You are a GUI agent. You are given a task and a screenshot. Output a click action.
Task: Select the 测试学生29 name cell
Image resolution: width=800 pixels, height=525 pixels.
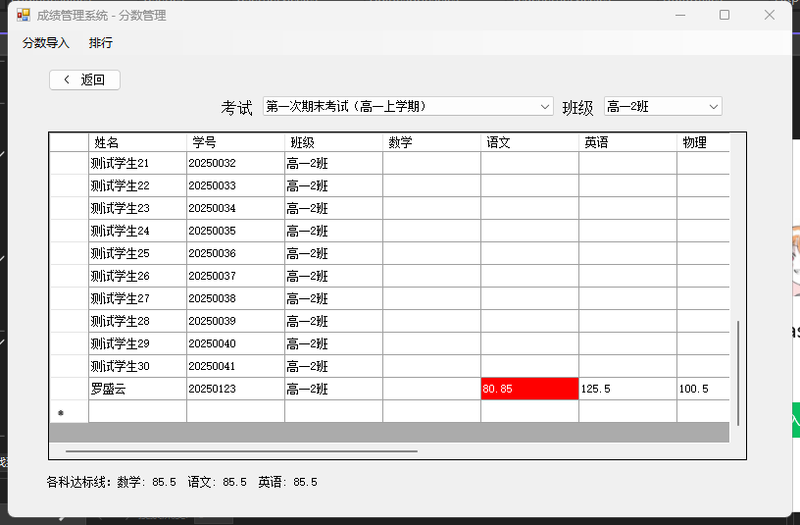[138, 343]
